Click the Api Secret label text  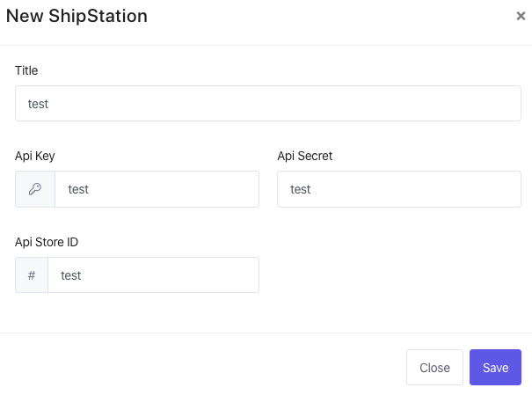(304, 156)
